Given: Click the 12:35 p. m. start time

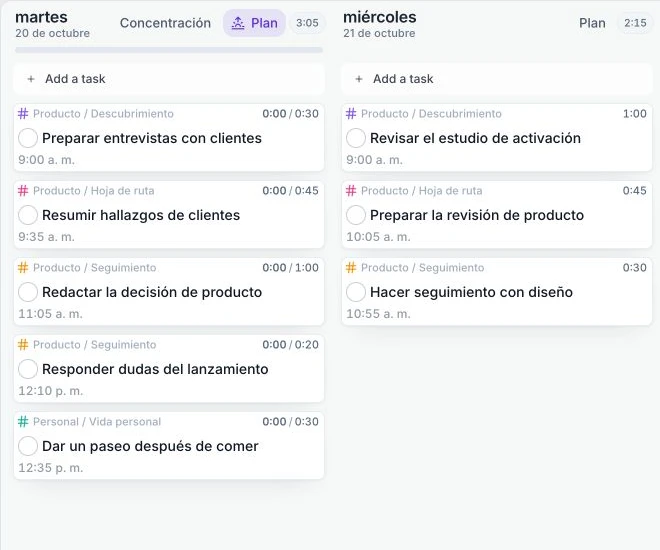Looking at the screenshot, I should pyautogui.click(x=51, y=468).
